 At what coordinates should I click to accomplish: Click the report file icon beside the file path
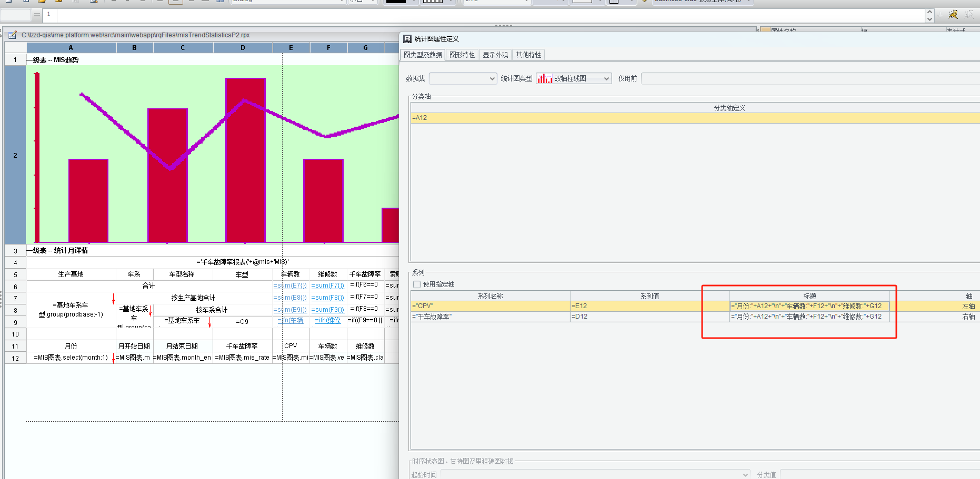(x=13, y=35)
